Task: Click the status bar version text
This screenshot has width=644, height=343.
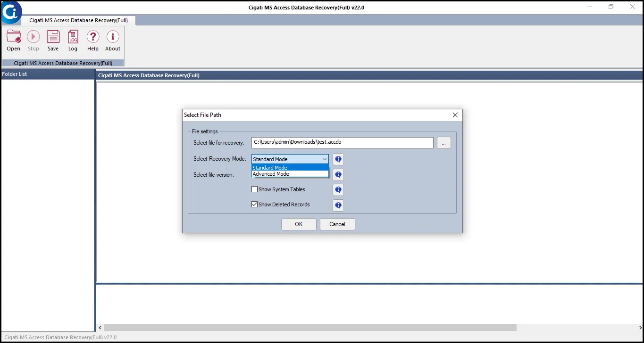Action: pyautogui.click(x=60, y=337)
